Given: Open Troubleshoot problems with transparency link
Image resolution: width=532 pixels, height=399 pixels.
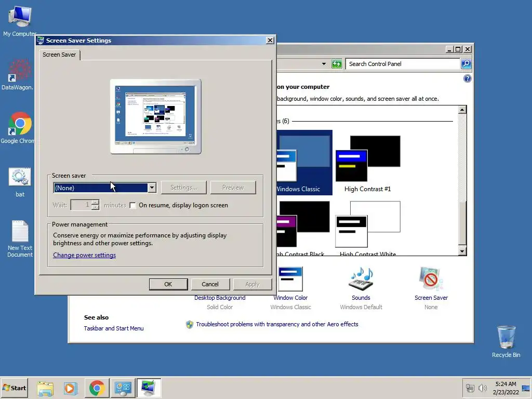Looking at the screenshot, I should pos(277,324).
